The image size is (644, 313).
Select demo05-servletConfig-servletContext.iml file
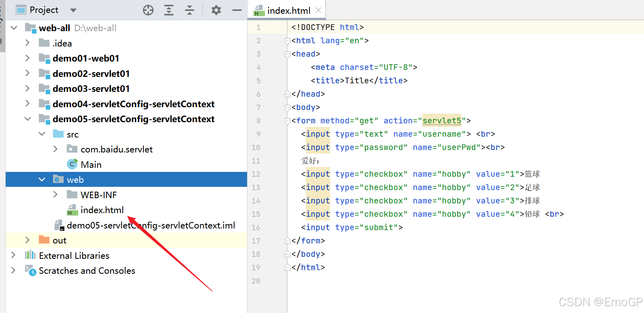[151, 225]
